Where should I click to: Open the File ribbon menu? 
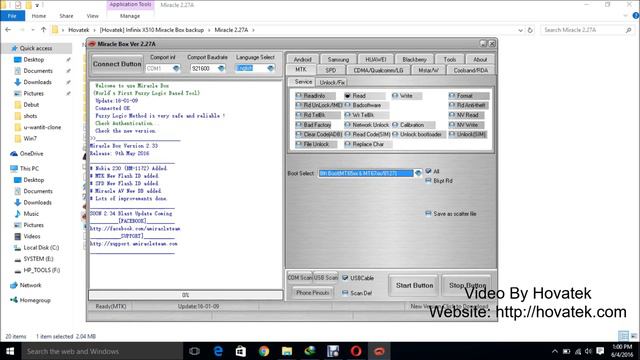tap(12, 16)
